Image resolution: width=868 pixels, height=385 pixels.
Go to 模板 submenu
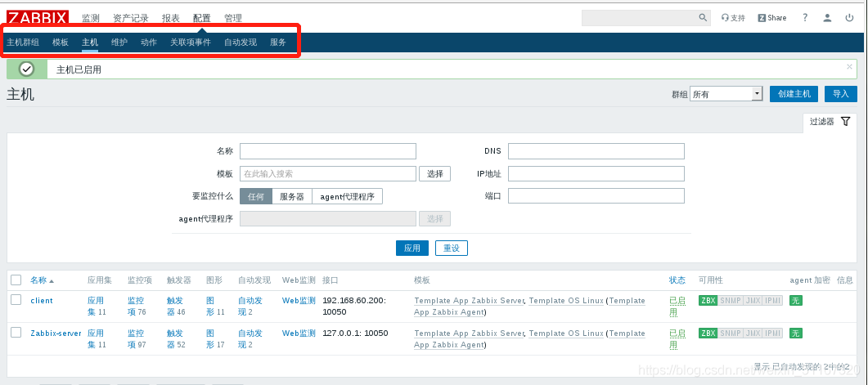(x=61, y=42)
